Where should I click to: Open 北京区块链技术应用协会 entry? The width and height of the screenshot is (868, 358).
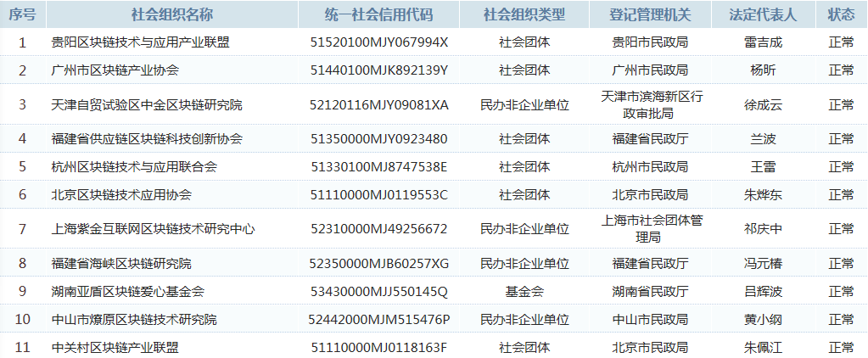[x=121, y=195]
